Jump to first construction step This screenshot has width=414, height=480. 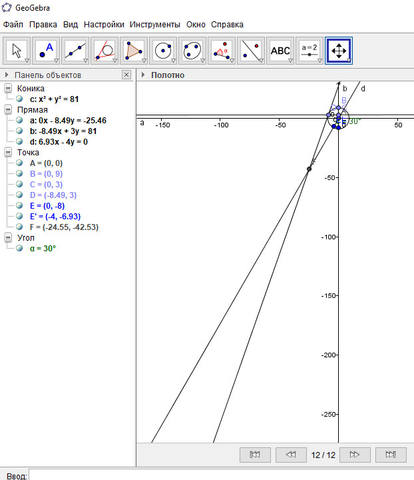255,455
